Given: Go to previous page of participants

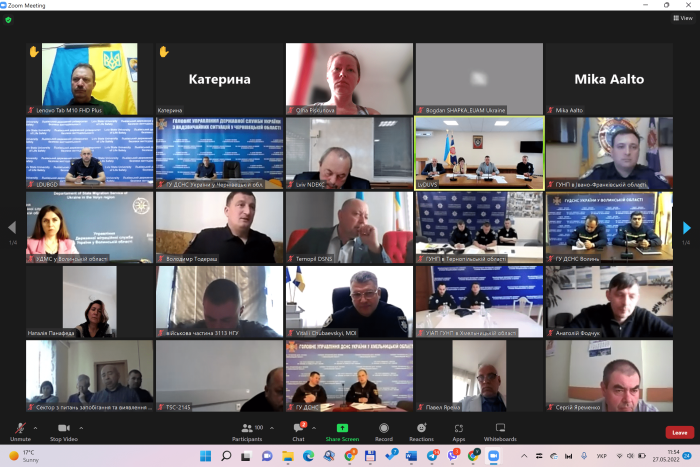Looking at the screenshot, I should pos(12,228).
